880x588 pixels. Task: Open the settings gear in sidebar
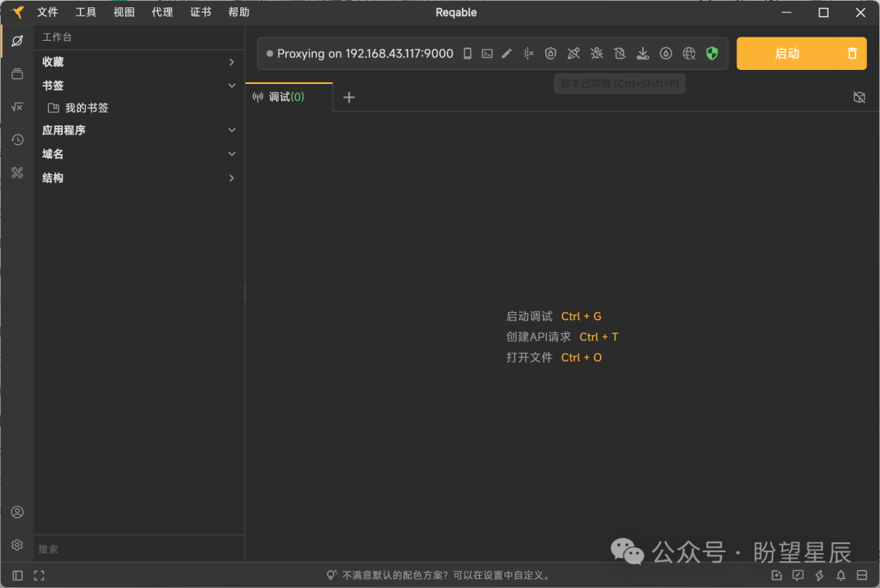point(17,545)
